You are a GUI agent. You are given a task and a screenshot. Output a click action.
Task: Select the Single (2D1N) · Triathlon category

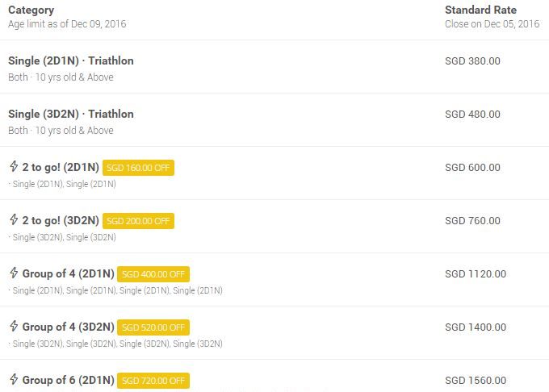pos(71,61)
